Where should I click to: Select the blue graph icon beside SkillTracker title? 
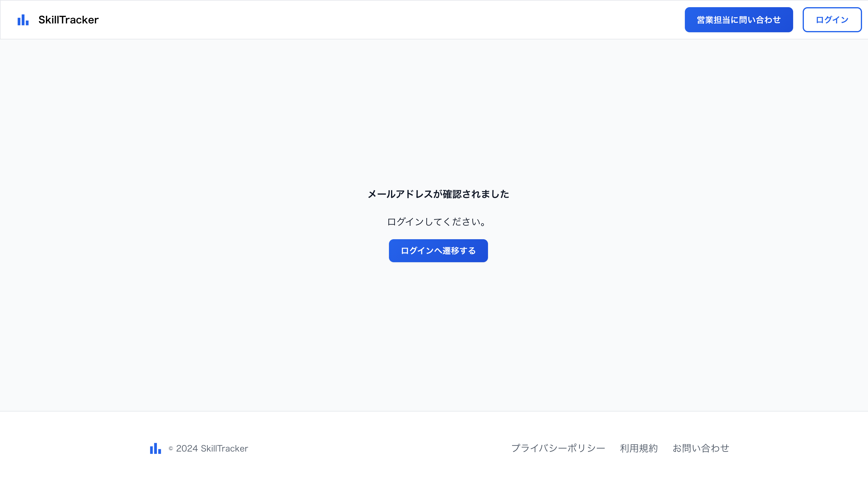tap(23, 20)
